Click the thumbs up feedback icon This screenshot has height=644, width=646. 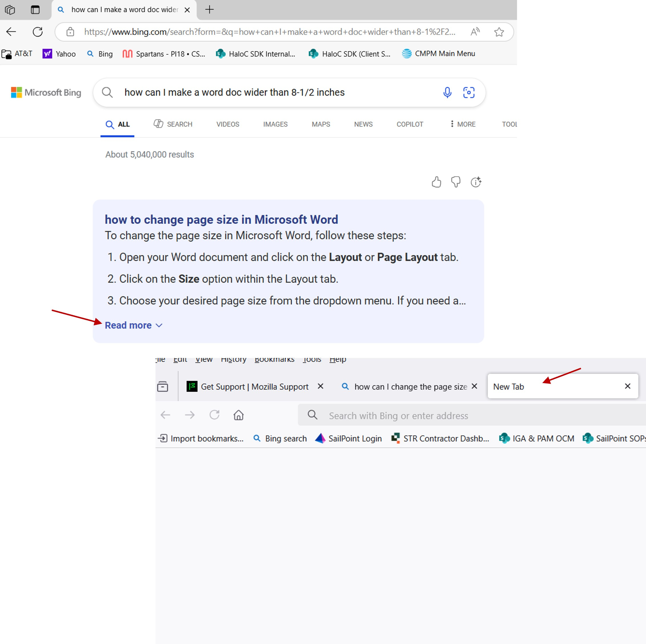click(436, 182)
